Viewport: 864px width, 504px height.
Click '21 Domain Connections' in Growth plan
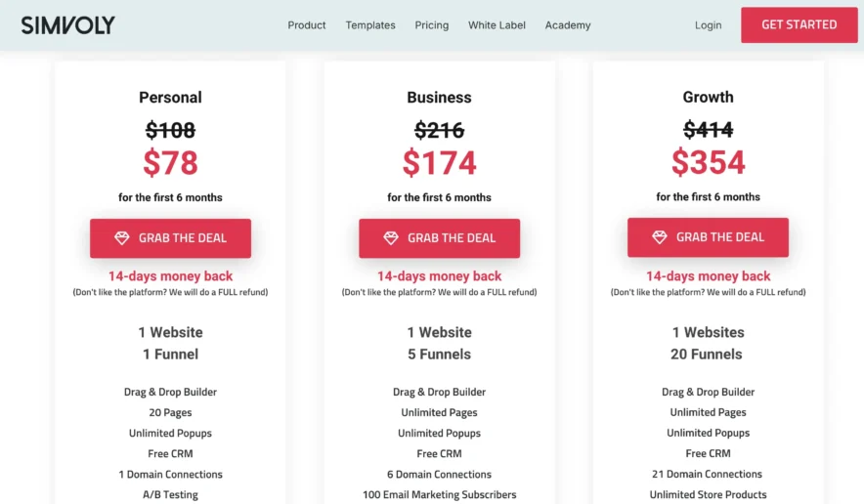pyautogui.click(x=707, y=474)
